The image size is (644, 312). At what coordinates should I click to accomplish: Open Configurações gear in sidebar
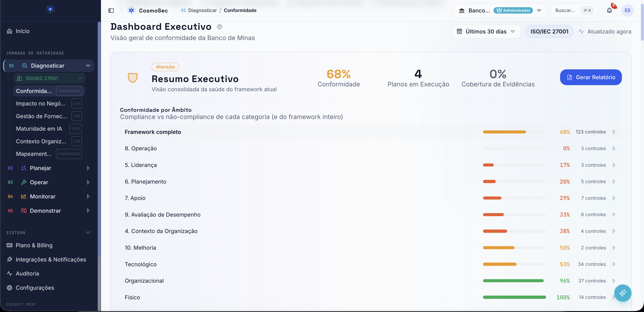click(9, 287)
